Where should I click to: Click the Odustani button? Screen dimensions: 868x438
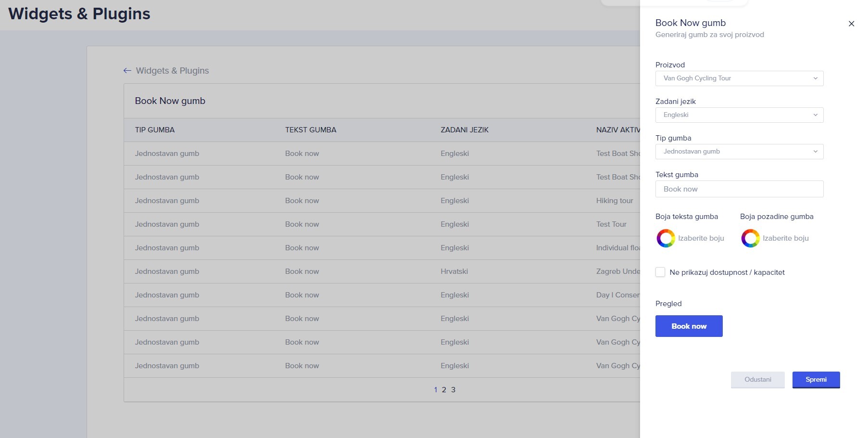[758, 380]
